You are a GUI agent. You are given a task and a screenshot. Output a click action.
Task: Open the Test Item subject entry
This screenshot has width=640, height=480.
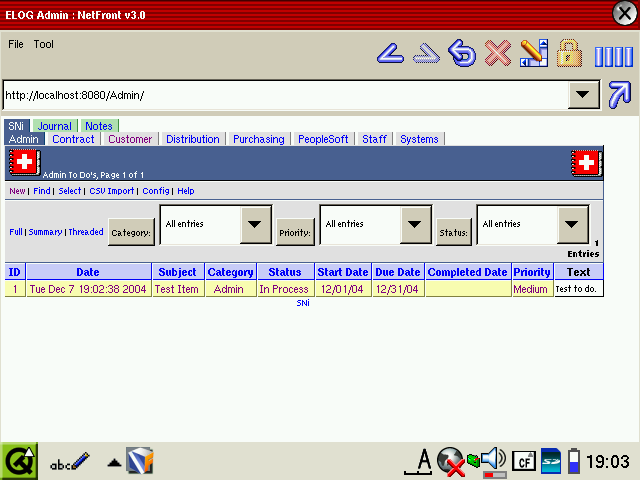pos(177,289)
